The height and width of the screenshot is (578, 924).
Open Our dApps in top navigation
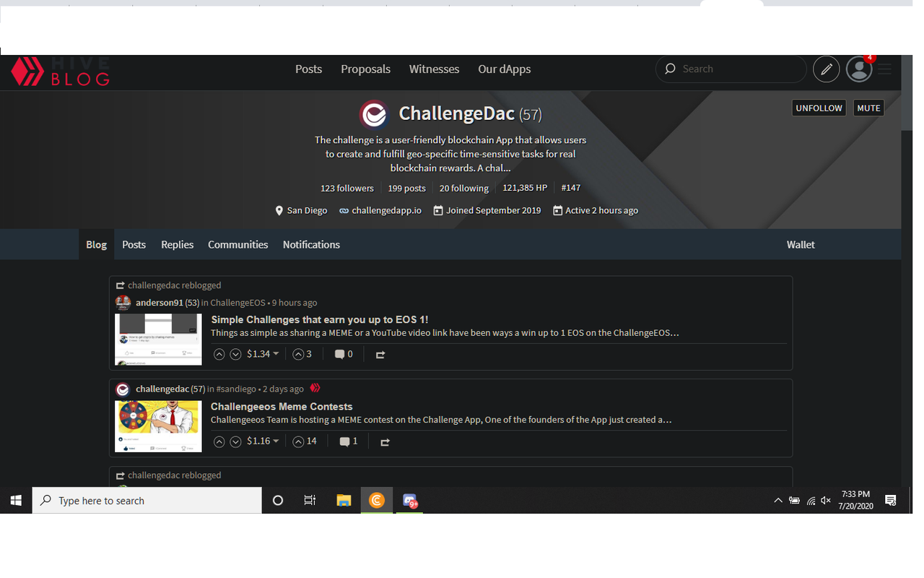point(504,69)
